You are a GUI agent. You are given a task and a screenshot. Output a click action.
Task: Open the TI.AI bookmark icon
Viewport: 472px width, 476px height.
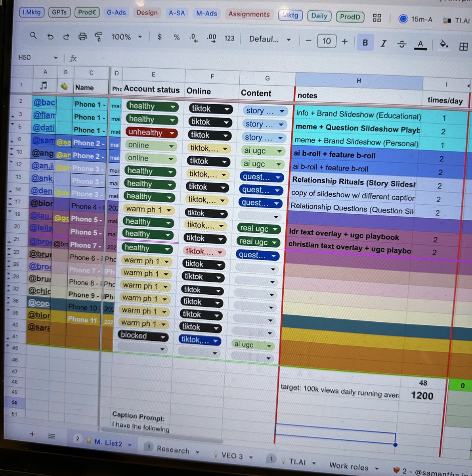(447, 20)
